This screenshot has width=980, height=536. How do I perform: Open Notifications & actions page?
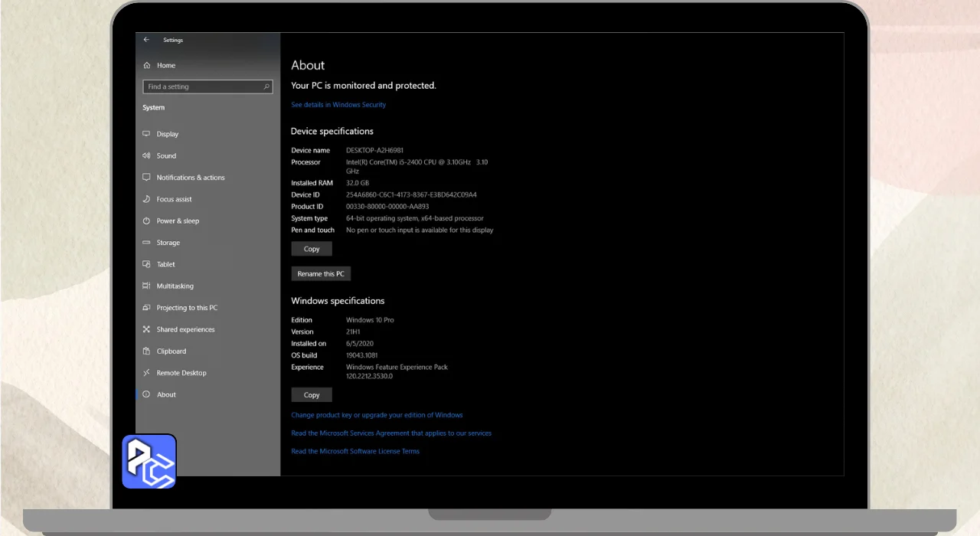click(x=190, y=178)
